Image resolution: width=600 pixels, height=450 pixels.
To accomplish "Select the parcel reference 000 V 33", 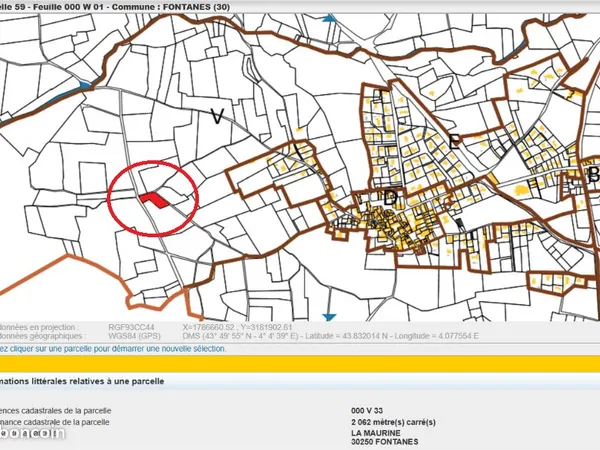I will pyautogui.click(x=367, y=411).
